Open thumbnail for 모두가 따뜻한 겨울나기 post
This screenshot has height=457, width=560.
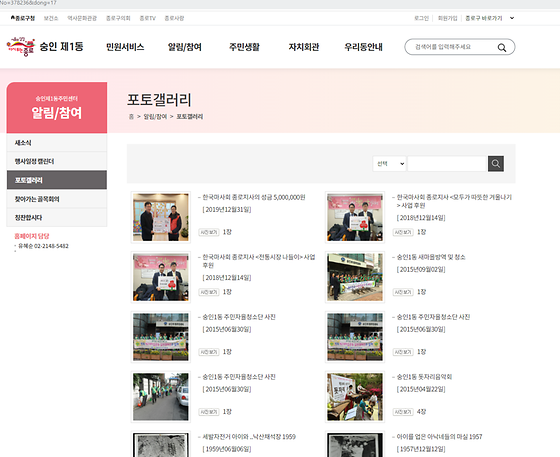coord(355,217)
